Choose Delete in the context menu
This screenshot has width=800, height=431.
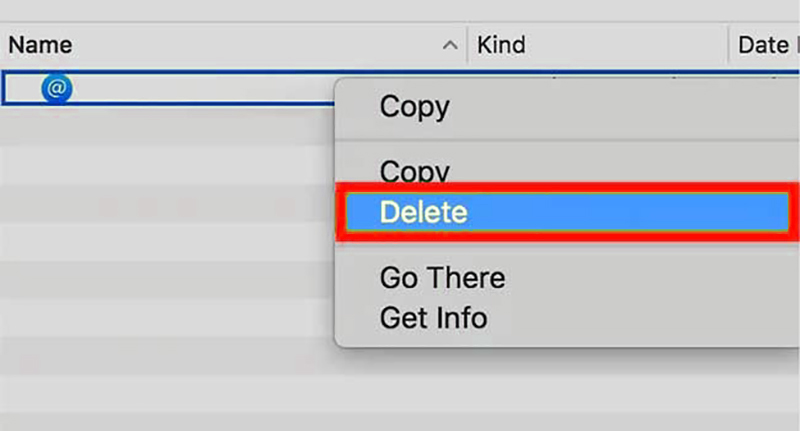click(567, 212)
